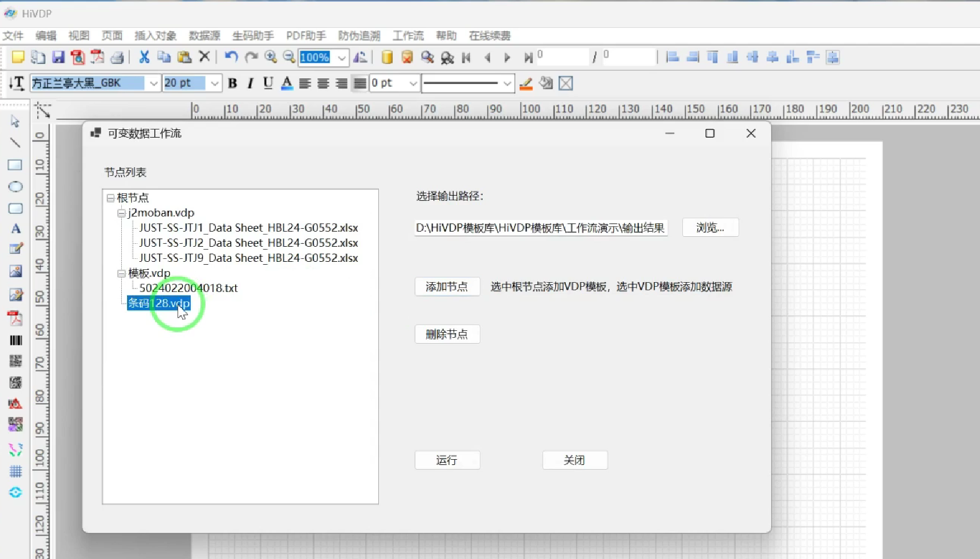Viewport: 980px width, 559px height.
Task: Pick the line drawing tool
Action: coord(15,143)
